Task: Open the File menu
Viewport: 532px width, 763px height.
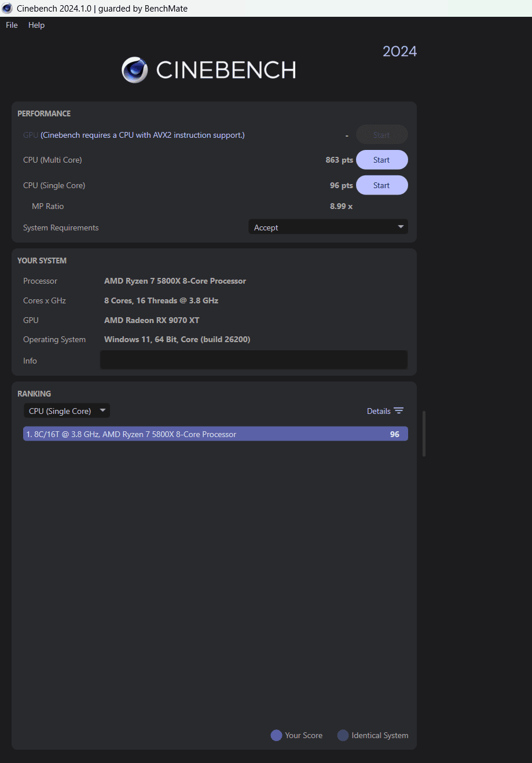Action: click(12, 25)
